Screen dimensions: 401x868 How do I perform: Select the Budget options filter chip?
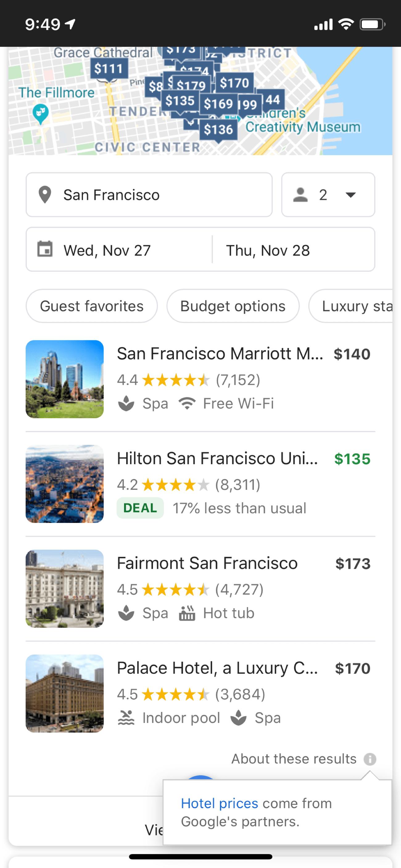[x=233, y=306]
